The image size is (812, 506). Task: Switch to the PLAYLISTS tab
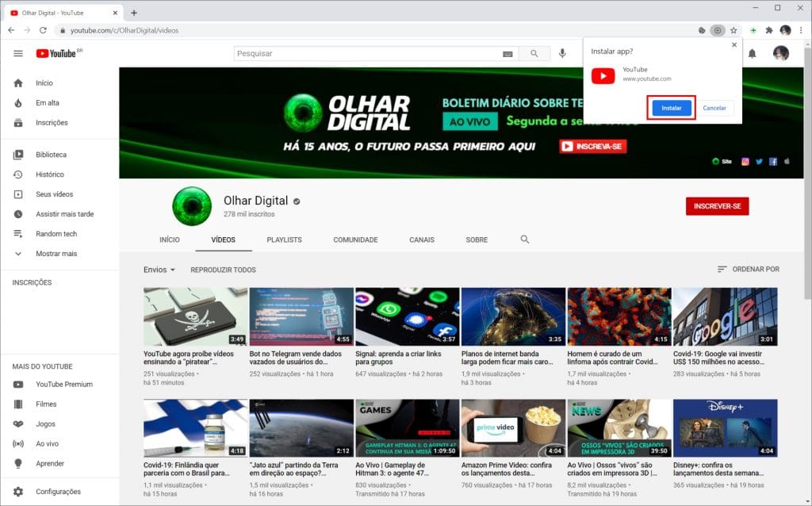[x=285, y=240]
